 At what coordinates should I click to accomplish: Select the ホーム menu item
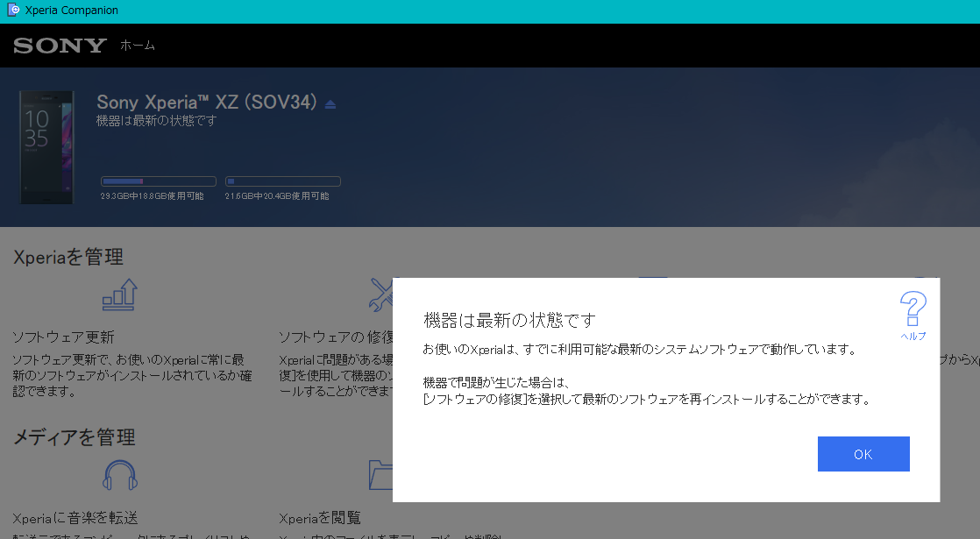point(138,46)
